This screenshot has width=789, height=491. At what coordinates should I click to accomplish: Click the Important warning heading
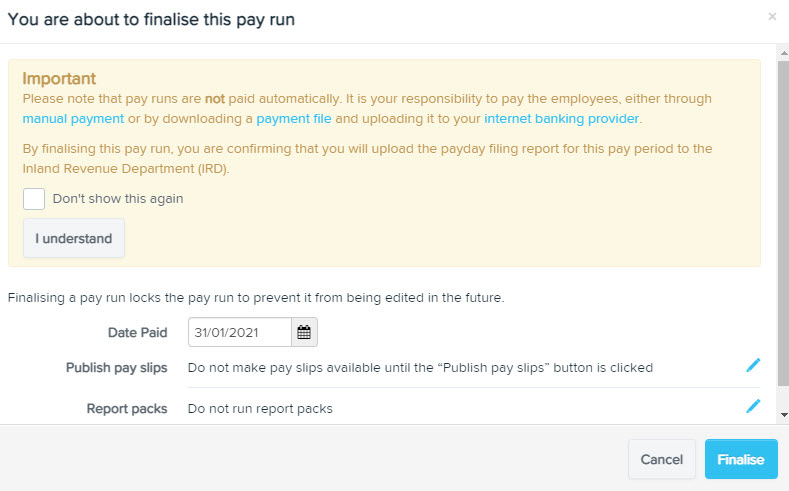[x=59, y=78]
